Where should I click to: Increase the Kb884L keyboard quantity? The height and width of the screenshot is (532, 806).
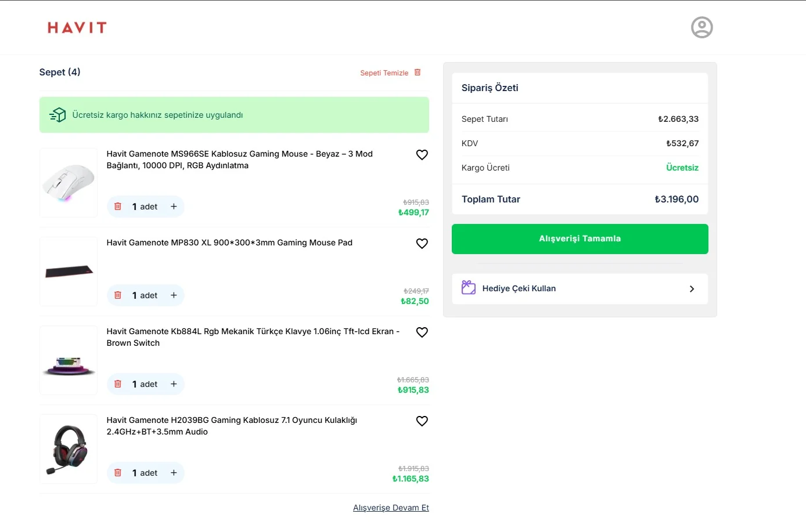(174, 384)
